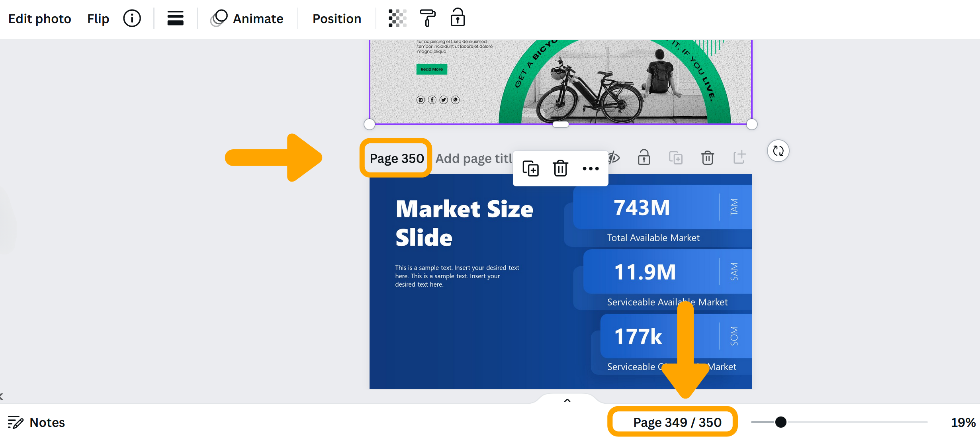Lock page 350 with padlock icon
The width and height of the screenshot is (980, 438).
point(644,157)
